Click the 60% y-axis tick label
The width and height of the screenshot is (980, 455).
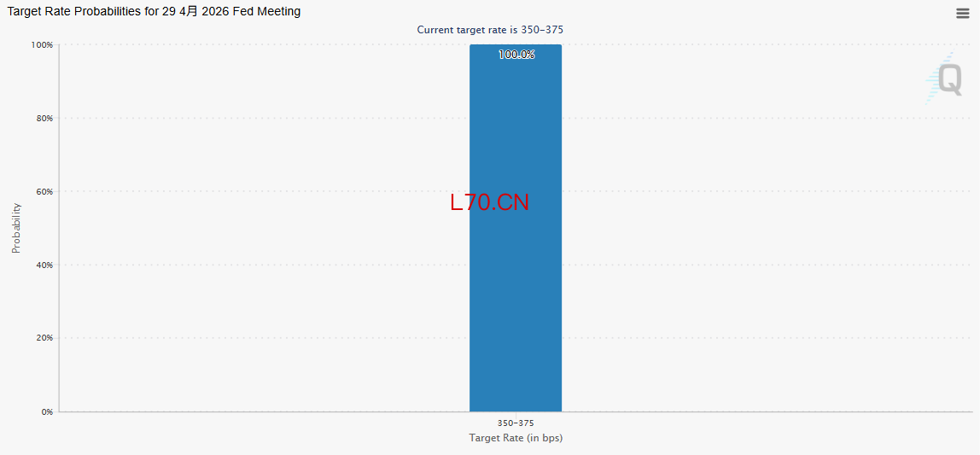pos(44,192)
